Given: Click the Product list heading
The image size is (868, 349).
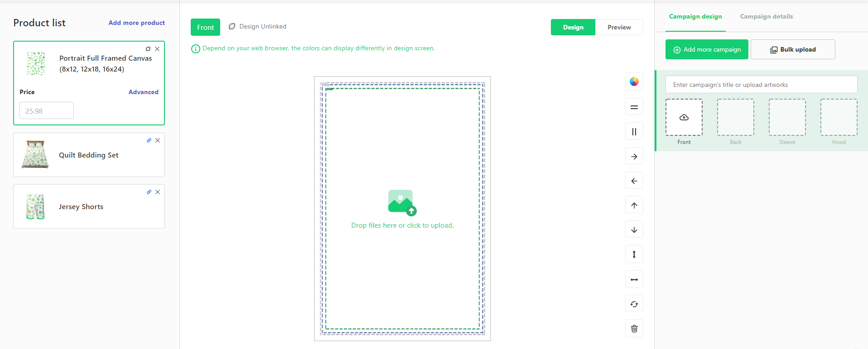Looking at the screenshot, I should [39, 23].
